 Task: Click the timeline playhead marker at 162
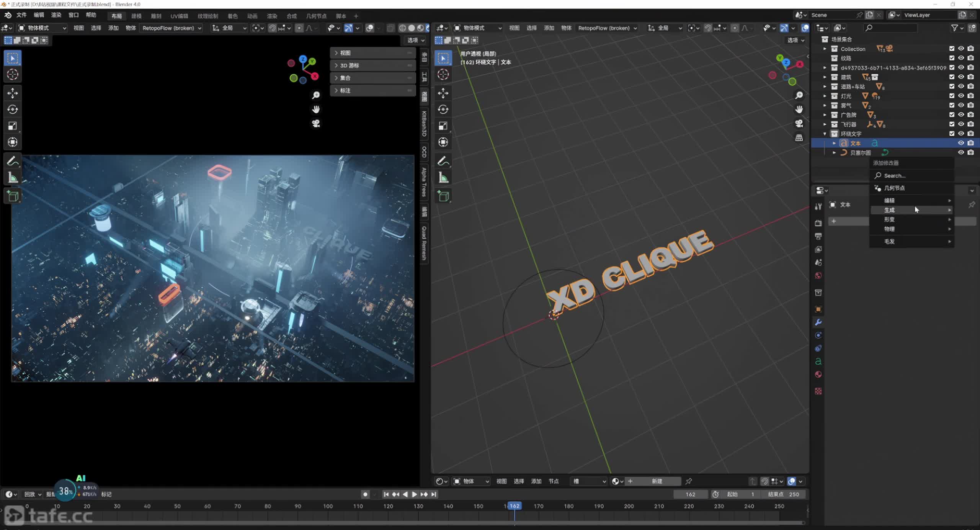[515, 506]
